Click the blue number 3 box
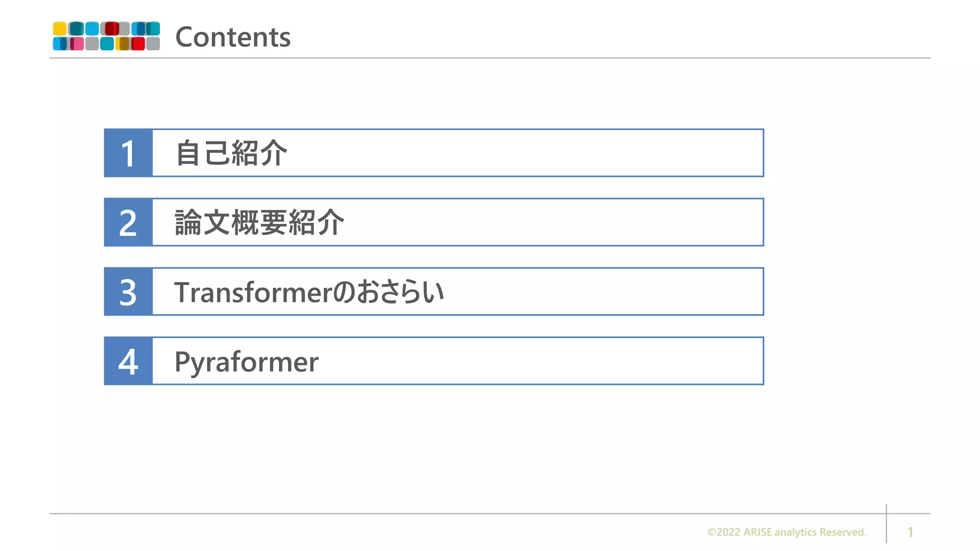The width and height of the screenshot is (980, 551). pos(128,292)
